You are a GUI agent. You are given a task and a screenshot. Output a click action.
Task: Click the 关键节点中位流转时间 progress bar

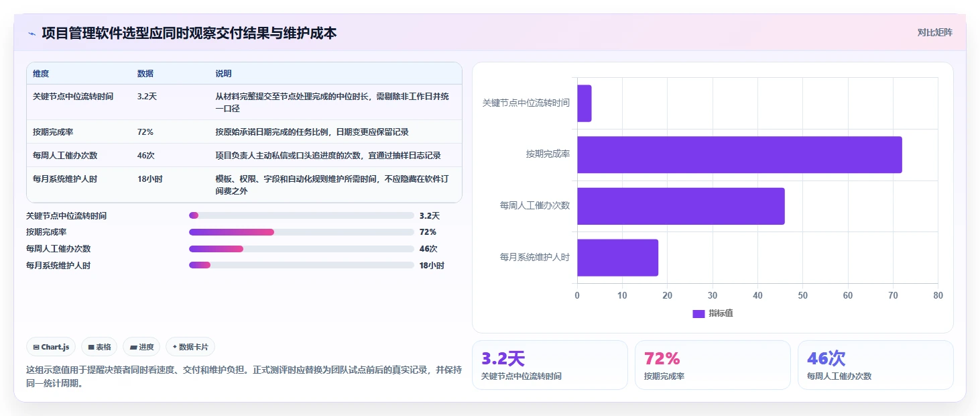pyautogui.click(x=302, y=215)
